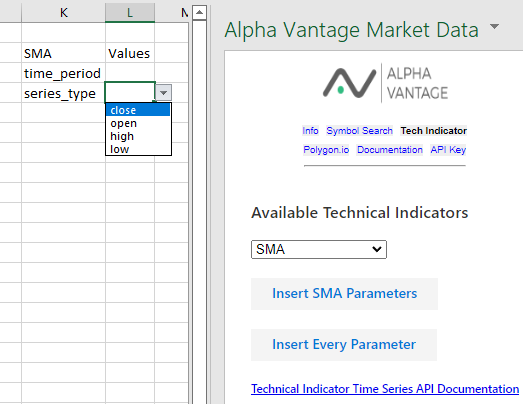Open the Polygon.io link

326,150
